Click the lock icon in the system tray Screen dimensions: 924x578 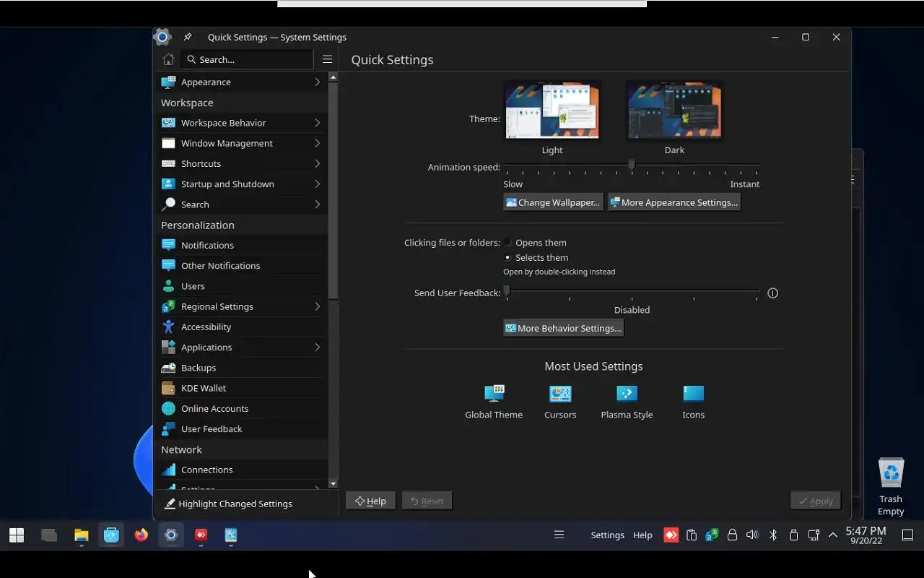(732, 535)
